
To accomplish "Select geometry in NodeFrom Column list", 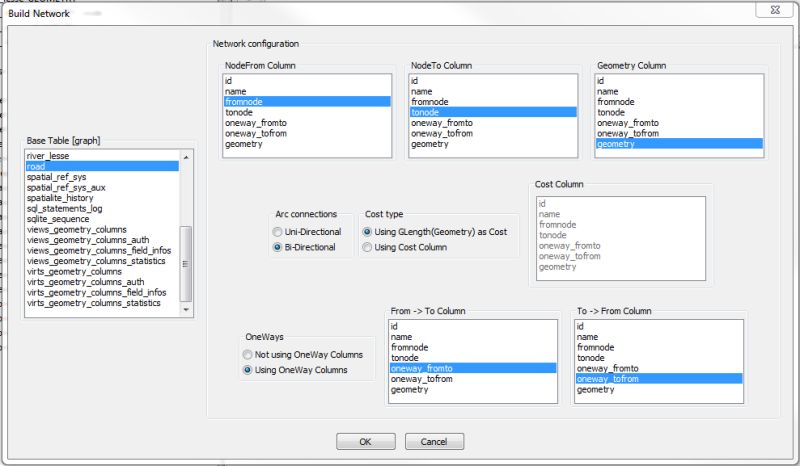I will pyautogui.click(x=307, y=144).
